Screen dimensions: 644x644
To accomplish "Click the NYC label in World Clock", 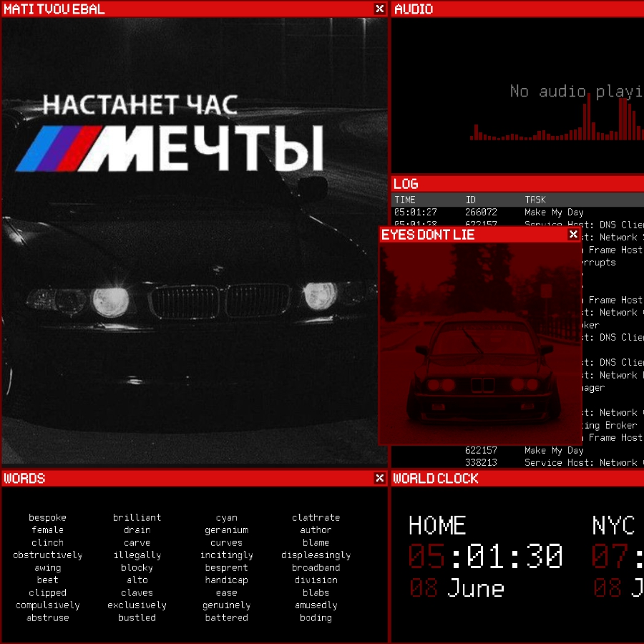I will click(613, 525).
